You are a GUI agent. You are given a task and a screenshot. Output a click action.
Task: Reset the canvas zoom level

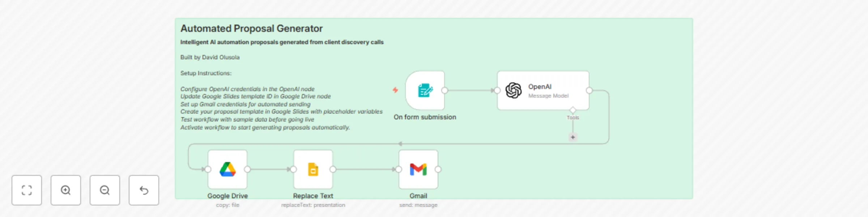(144, 190)
